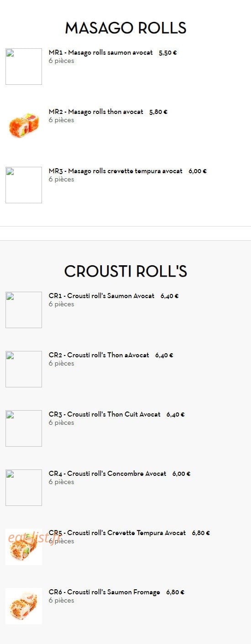View the CR5 Crevette Tempura roll photo
This screenshot has width=251, height=644.
(x=24, y=547)
